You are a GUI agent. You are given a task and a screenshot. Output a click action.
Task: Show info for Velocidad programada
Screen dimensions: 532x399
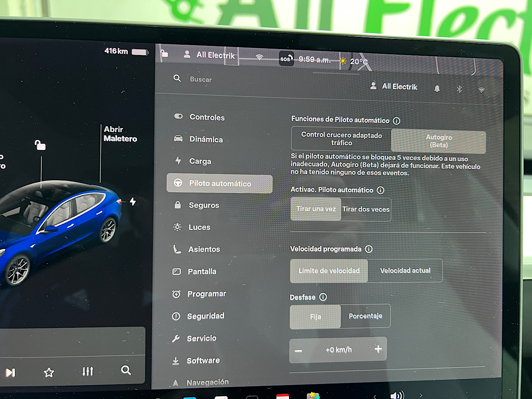coord(369,249)
